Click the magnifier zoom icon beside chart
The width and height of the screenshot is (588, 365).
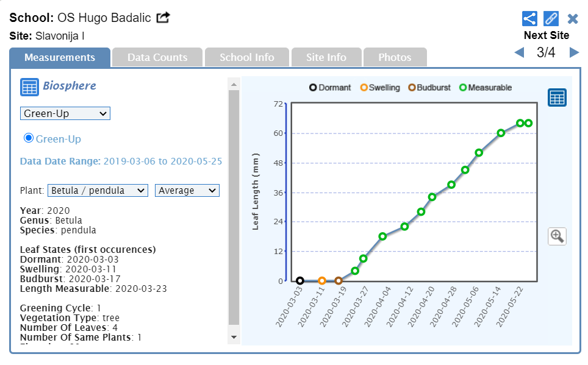tap(557, 236)
